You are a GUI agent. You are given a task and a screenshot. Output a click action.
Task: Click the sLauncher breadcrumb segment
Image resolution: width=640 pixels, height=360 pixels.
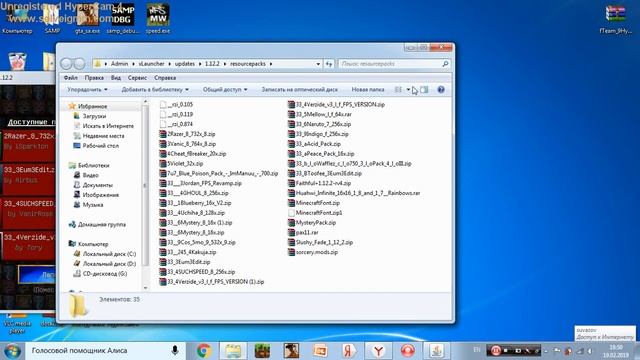click(x=151, y=64)
